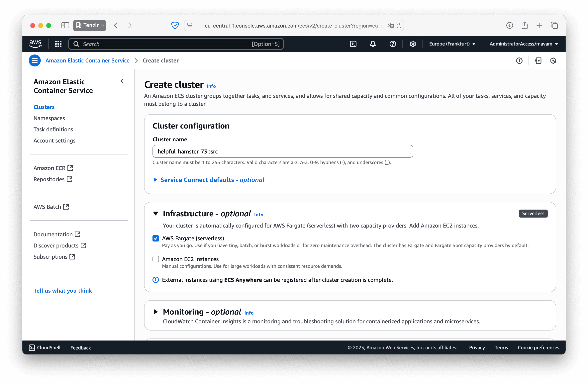Click Tell us what you think
The height and width of the screenshot is (384, 588).
click(x=63, y=290)
